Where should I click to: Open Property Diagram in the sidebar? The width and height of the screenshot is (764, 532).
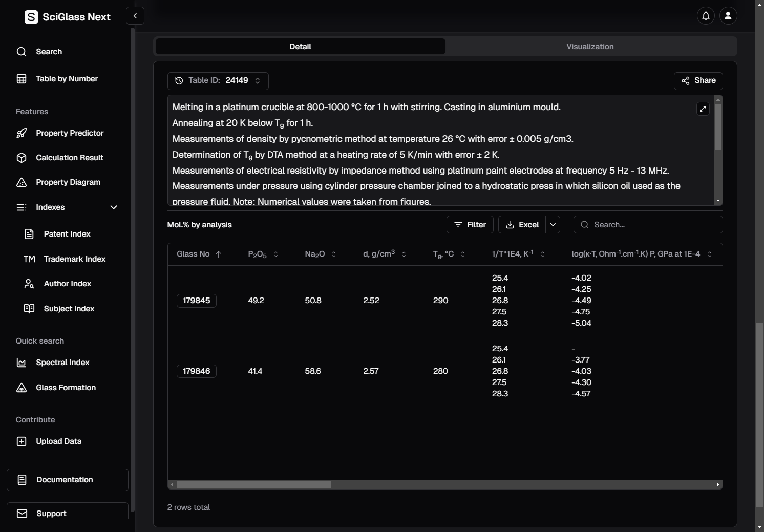click(x=68, y=182)
